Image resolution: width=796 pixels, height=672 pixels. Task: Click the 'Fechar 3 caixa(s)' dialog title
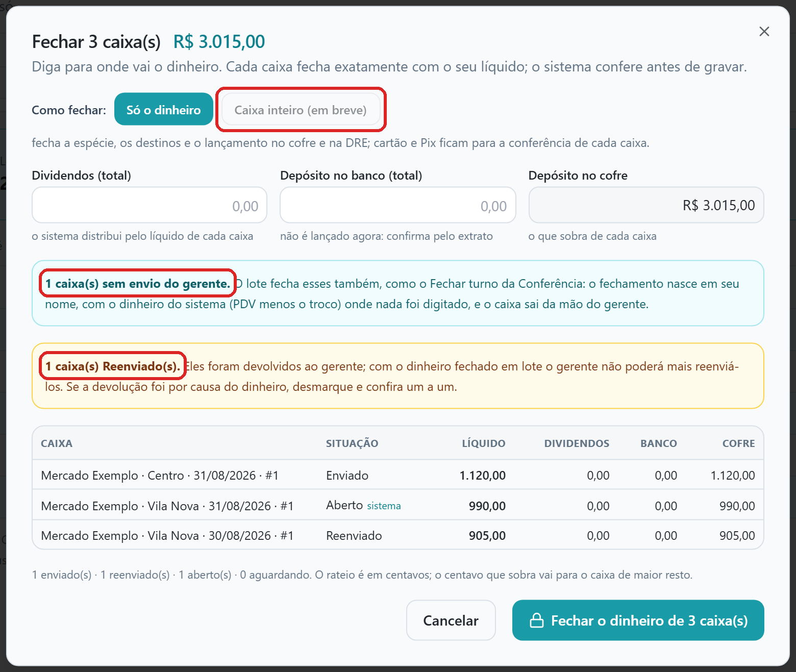(96, 41)
